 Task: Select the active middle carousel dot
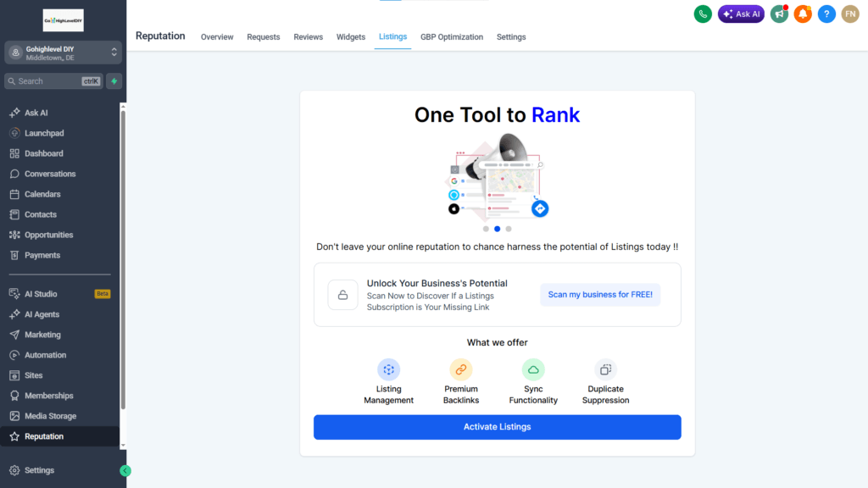pyautogui.click(x=497, y=229)
